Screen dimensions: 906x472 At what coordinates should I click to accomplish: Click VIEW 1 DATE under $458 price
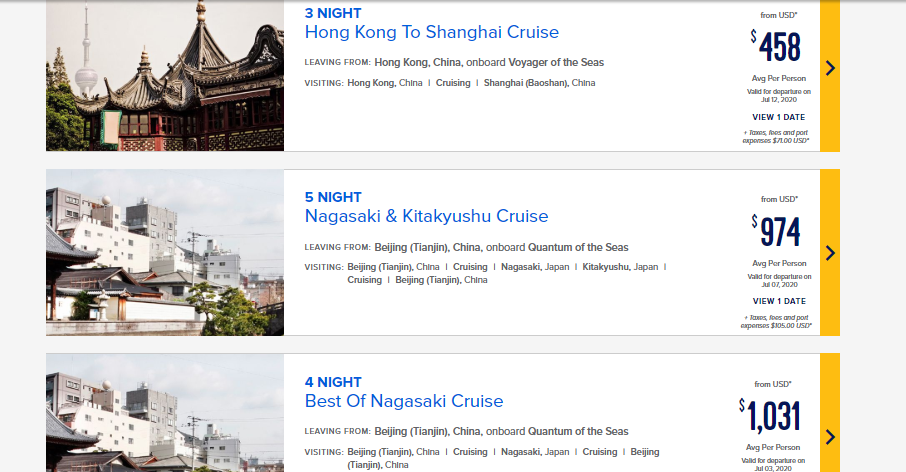(x=778, y=117)
